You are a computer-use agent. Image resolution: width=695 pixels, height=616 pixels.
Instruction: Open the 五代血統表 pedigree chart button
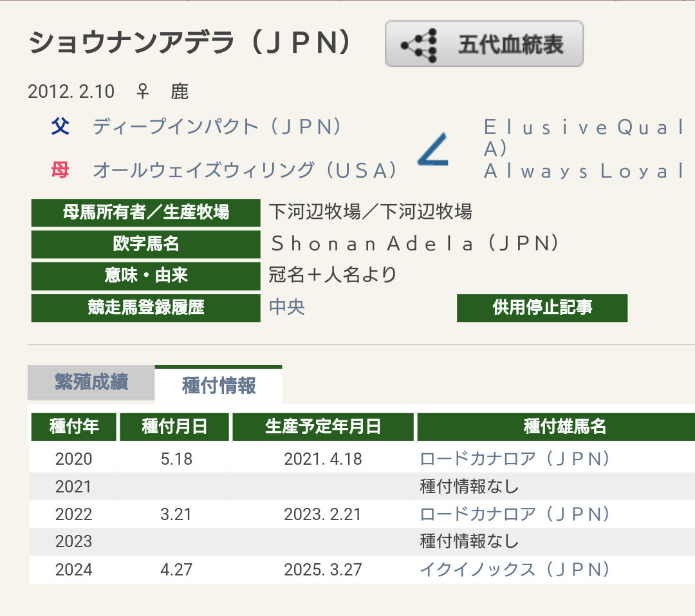pos(484,44)
